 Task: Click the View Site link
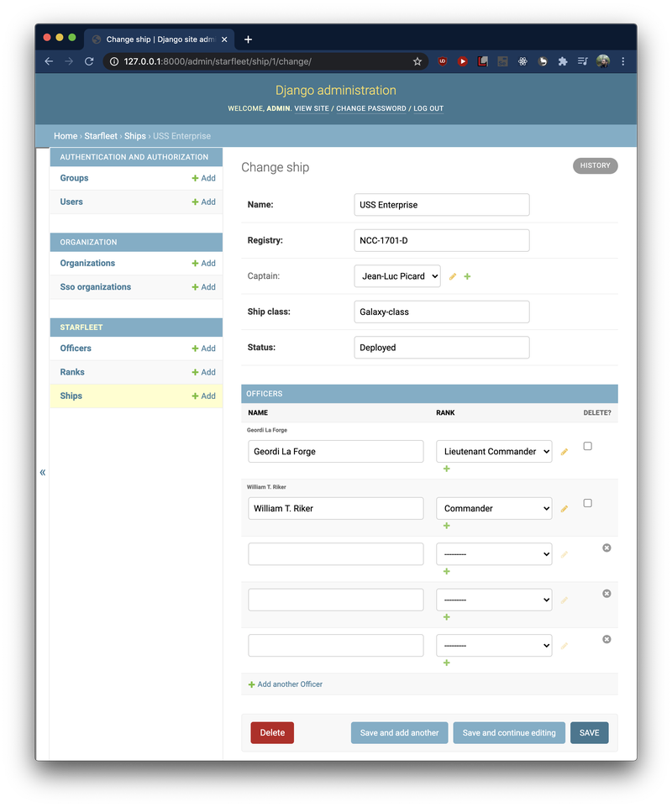coord(312,108)
